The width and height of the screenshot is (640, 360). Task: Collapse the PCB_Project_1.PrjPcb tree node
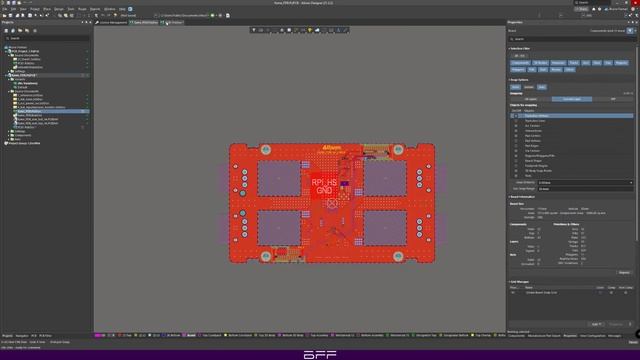pyautogui.click(x=6, y=51)
